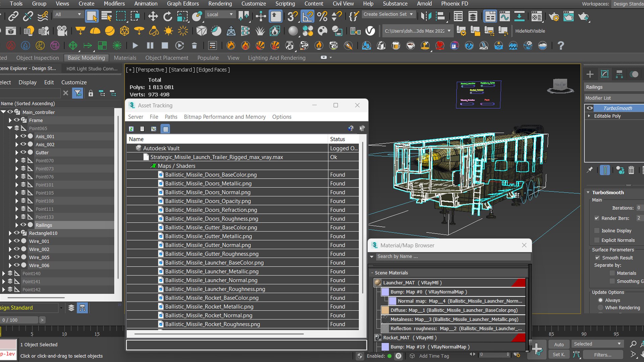Click the Filters... button
Screen dimensions: 644x362
[602, 355]
